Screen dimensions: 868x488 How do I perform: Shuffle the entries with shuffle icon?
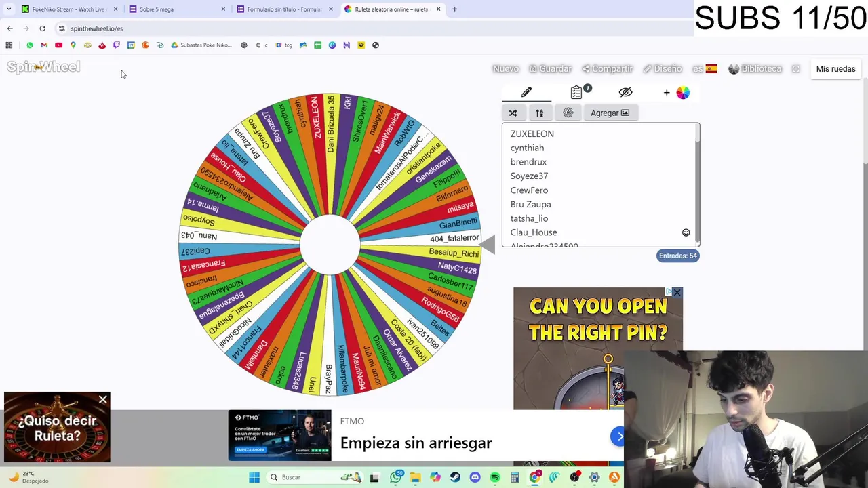513,113
